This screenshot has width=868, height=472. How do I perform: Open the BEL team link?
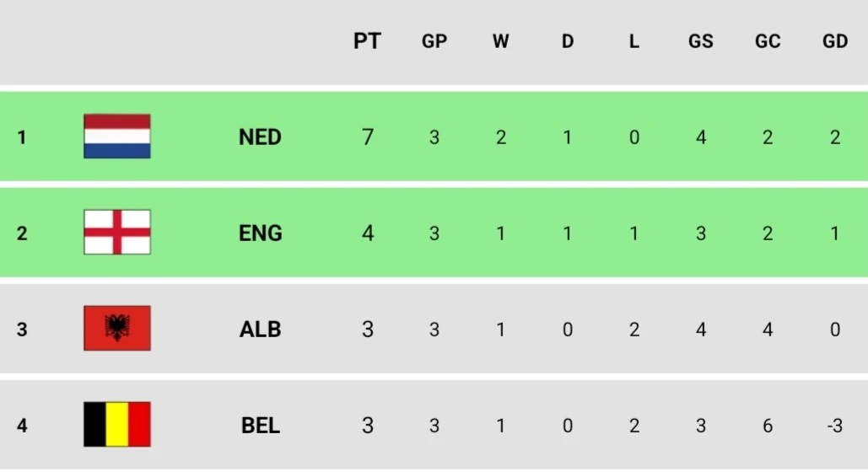click(x=260, y=426)
